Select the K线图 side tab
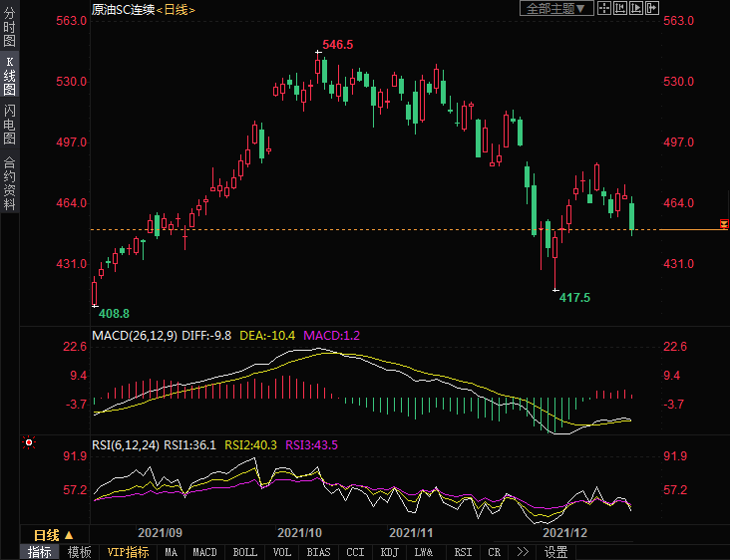Viewport: 730px width, 560px height. pos(9,76)
